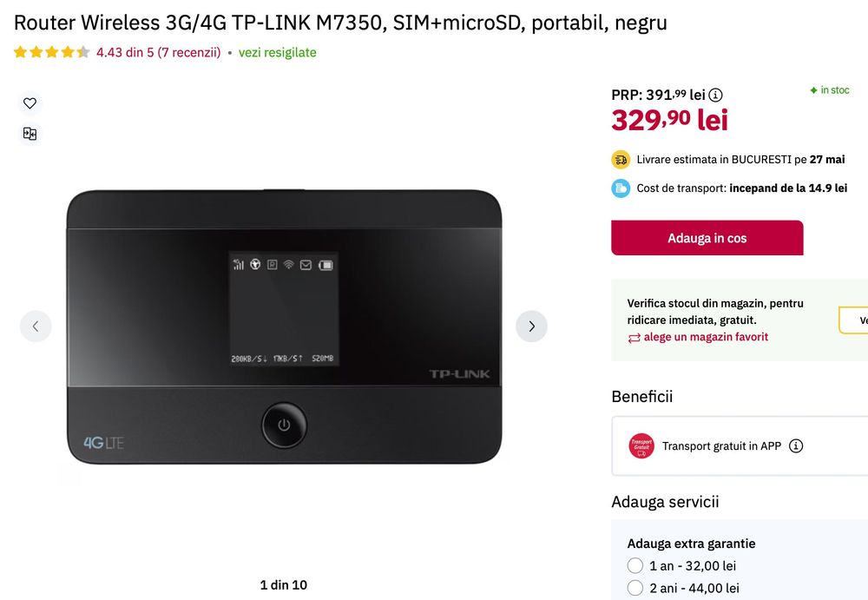Image resolution: width=868 pixels, height=600 pixels.
Task: Click Adauga in cos button
Action: point(707,238)
